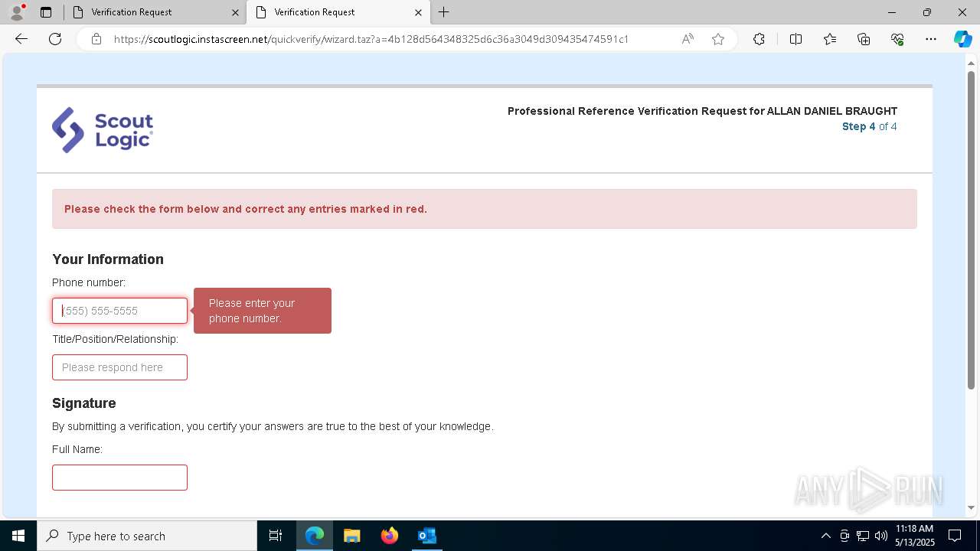Open the tab actions menu icon

(46, 12)
